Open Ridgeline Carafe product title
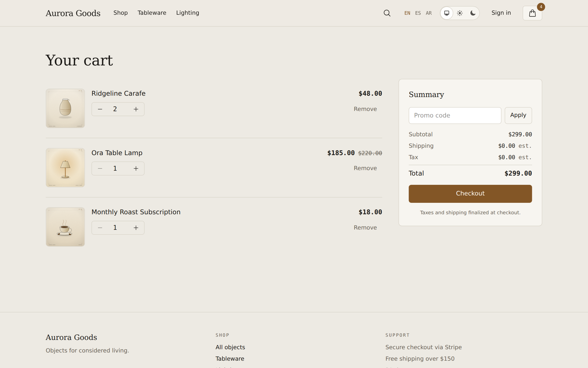Viewport: 588px width, 368px height. tap(118, 93)
